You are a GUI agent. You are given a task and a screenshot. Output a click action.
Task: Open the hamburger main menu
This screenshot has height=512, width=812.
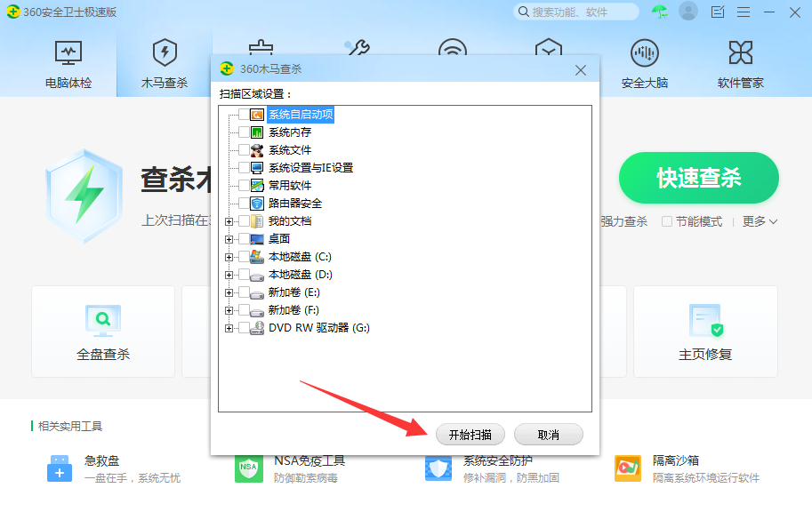point(744,12)
